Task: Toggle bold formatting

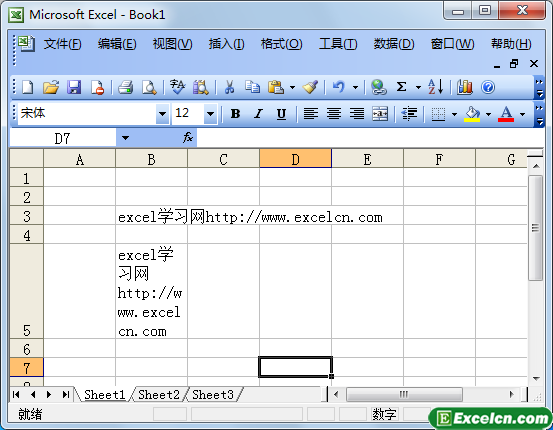Action: 235,114
